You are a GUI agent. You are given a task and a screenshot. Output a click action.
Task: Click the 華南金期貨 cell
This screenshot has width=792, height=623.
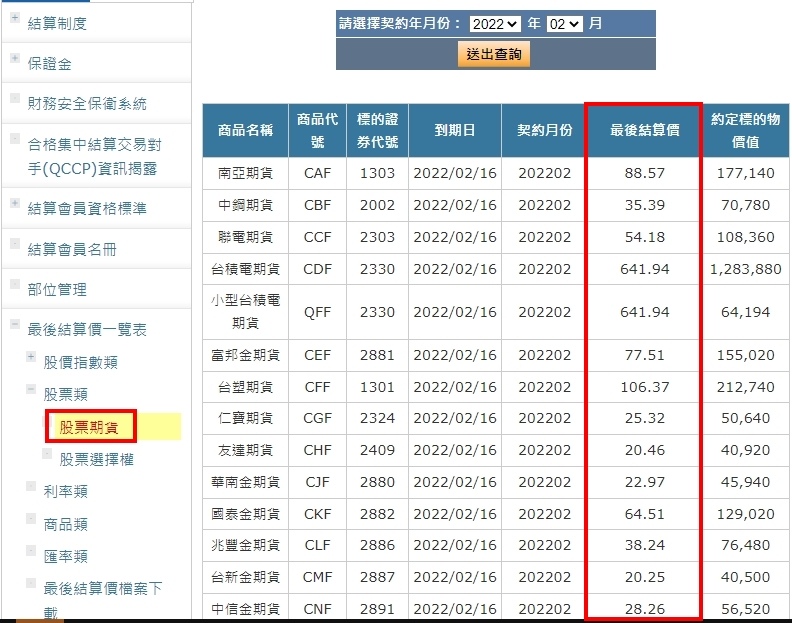[x=245, y=482]
